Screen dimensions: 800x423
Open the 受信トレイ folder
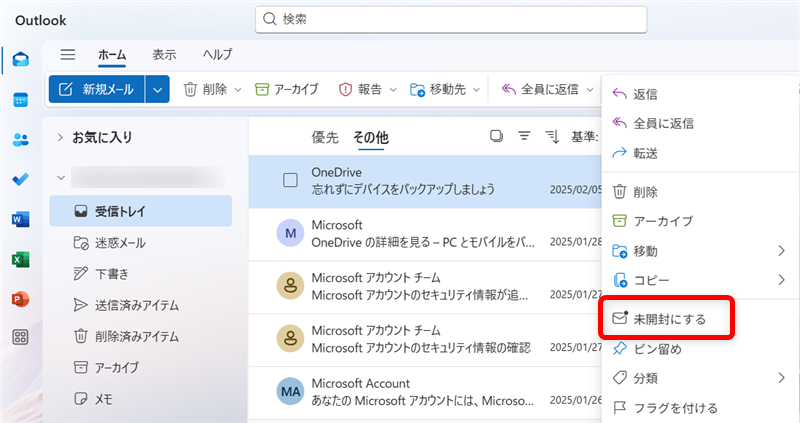[x=141, y=211]
